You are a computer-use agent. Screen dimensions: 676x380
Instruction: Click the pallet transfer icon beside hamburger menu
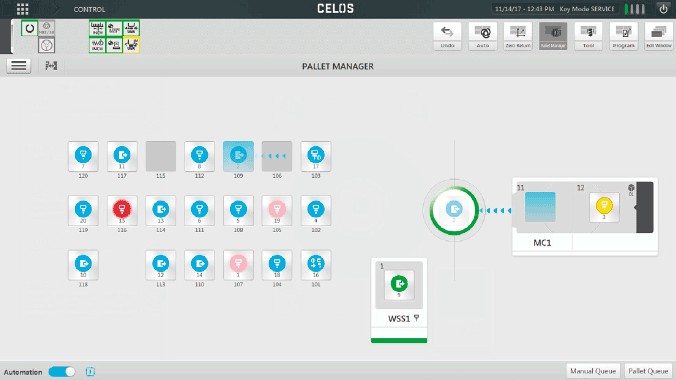coord(51,66)
